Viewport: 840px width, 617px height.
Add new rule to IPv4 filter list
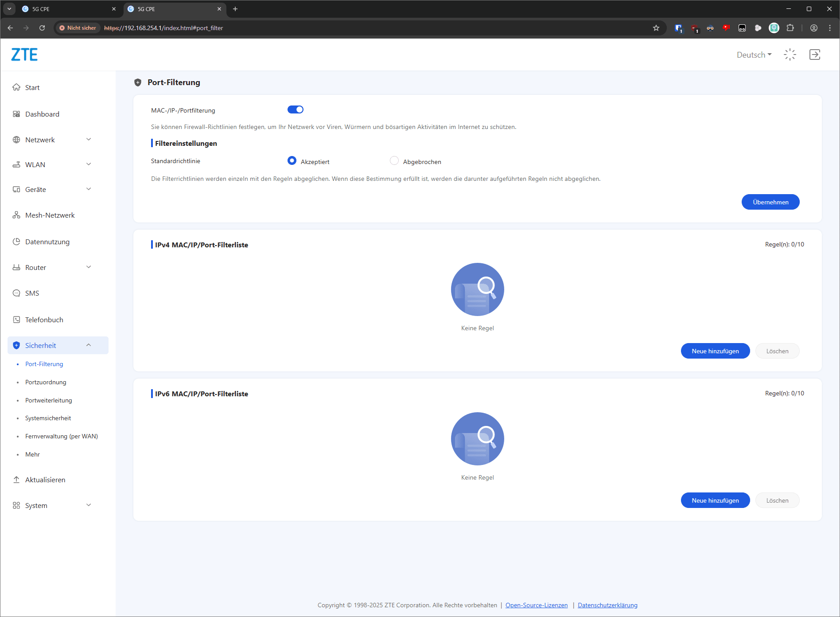click(x=715, y=351)
